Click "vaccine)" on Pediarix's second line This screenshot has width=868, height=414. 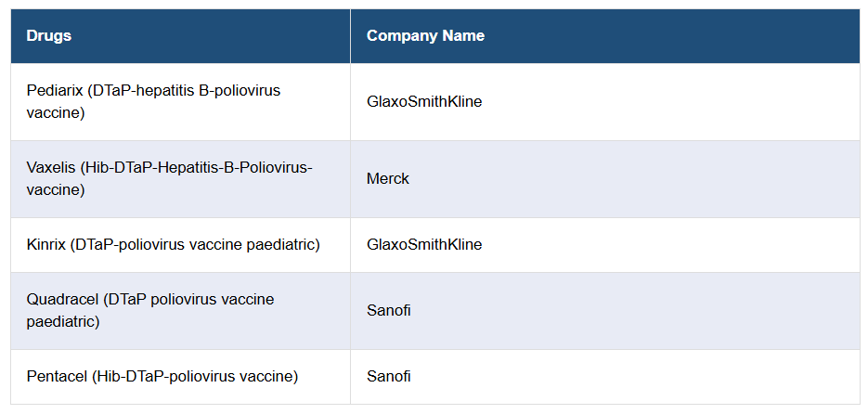click(x=56, y=113)
